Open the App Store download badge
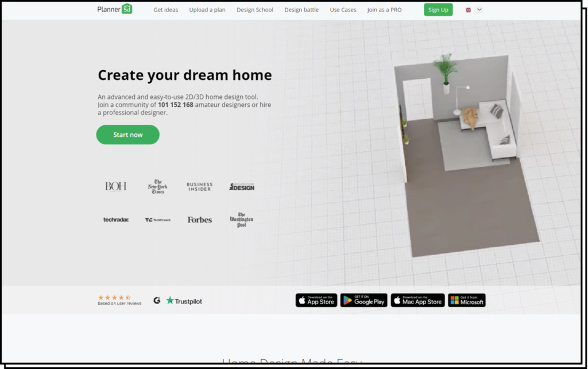This screenshot has width=588, height=369. coord(316,300)
